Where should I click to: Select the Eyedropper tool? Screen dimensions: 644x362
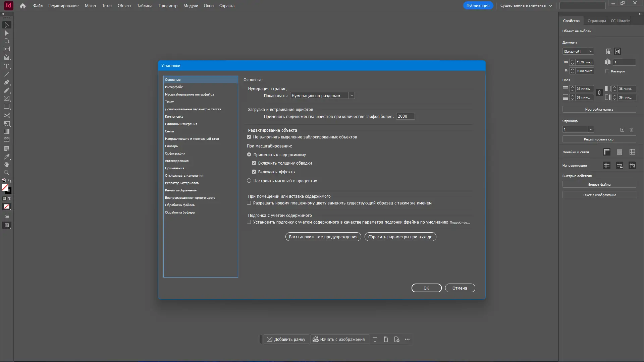(6, 157)
